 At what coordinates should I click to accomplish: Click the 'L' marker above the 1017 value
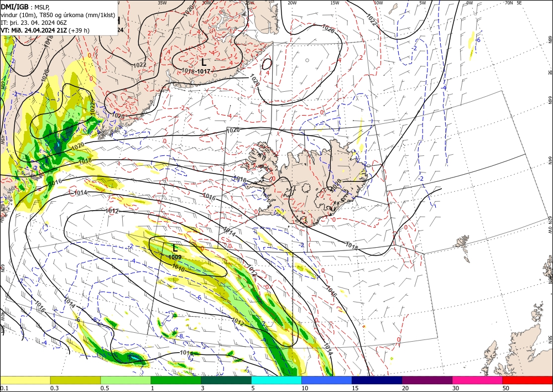coord(204,62)
